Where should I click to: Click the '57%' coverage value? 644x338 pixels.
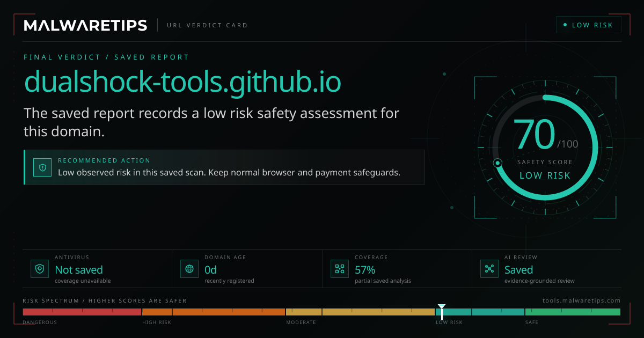coord(365,270)
